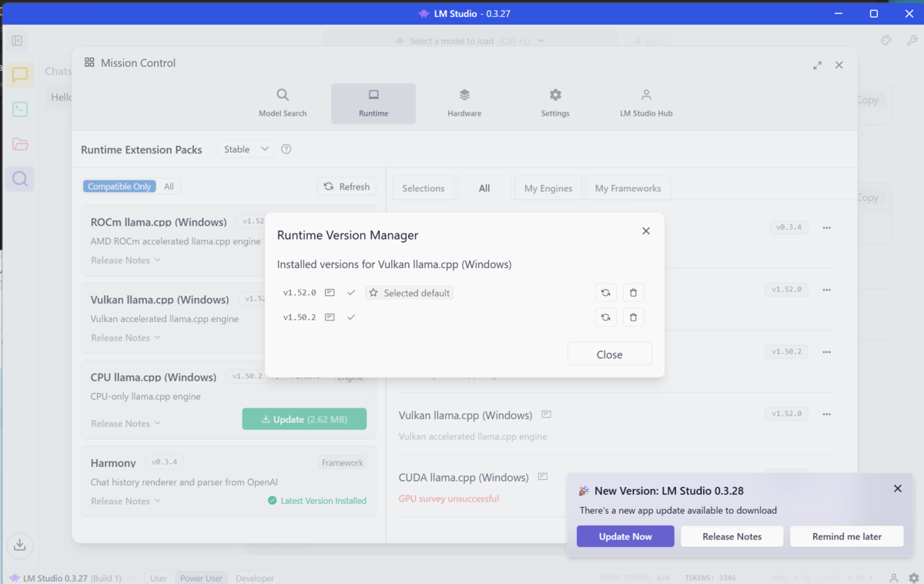
Task: Switch to the Selections tab
Action: (x=423, y=188)
